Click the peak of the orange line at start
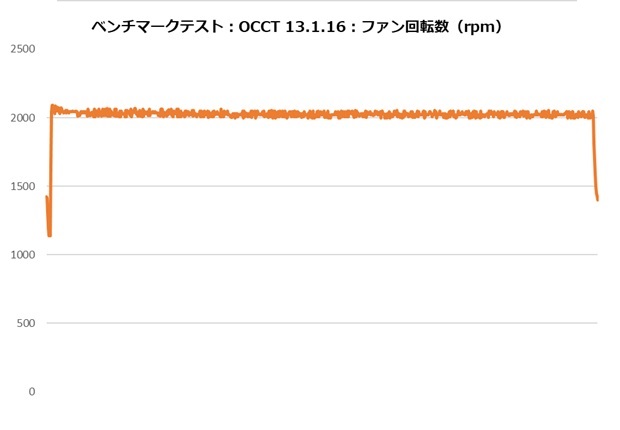620x430 pixels. [x=53, y=106]
